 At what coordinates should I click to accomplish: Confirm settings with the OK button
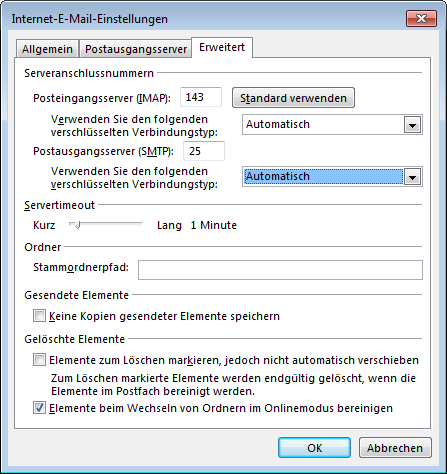coord(314,448)
